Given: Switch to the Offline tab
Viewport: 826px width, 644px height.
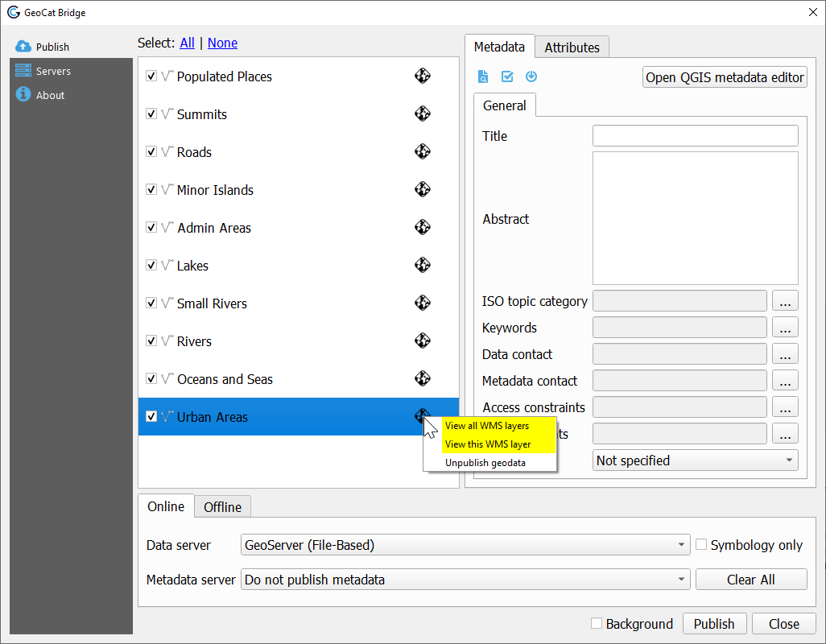Looking at the screenshot, I should [x=222, y=506].
